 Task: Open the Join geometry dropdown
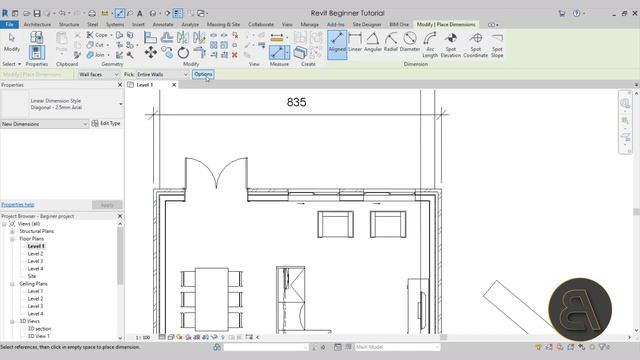pyautogui.click(x=108, y=55)
